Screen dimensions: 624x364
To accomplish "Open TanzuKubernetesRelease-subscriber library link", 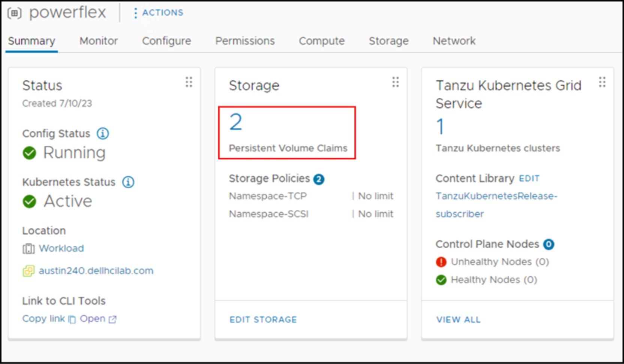I will click(496, 205).
